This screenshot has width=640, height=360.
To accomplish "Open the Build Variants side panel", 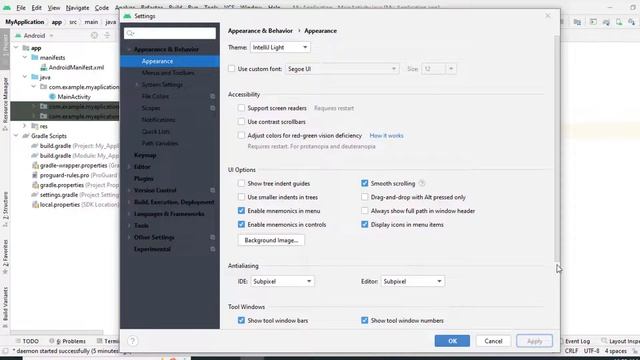I will point(5,307).
